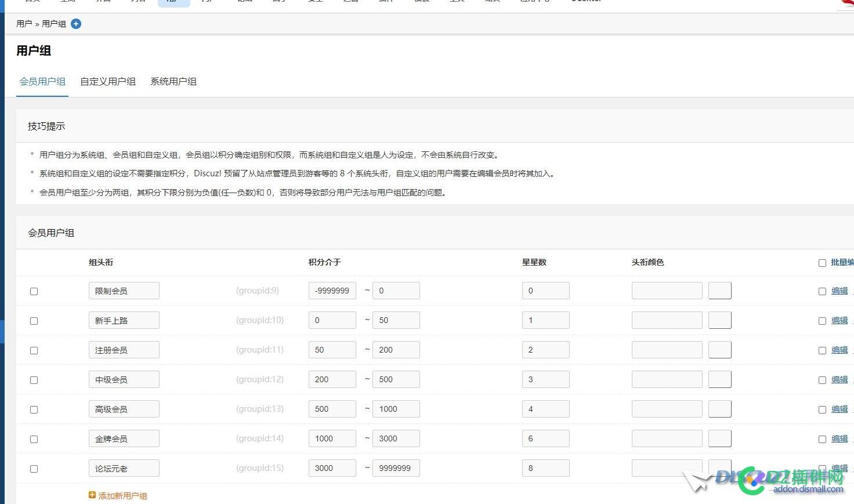Open 编辑 link for 金牌会员 group
The height and width of the screenshot is (504, 854).
point(839,438)
